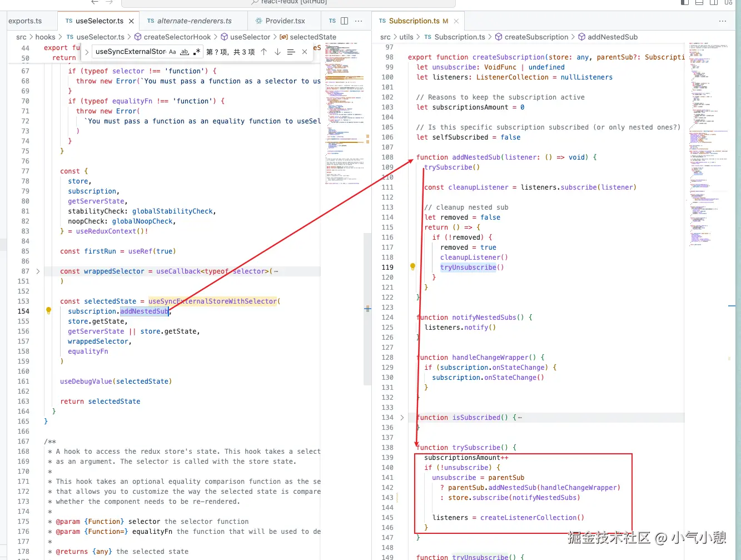Click the TS file icon on useSelector.ts tab
741x560 pixels.
point(69,21)
